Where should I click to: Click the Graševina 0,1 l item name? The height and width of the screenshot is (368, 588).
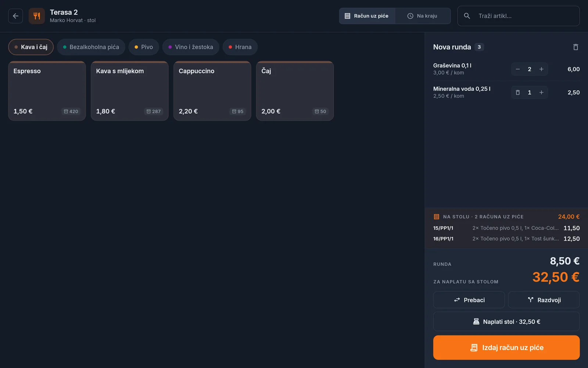click(452, 66)
